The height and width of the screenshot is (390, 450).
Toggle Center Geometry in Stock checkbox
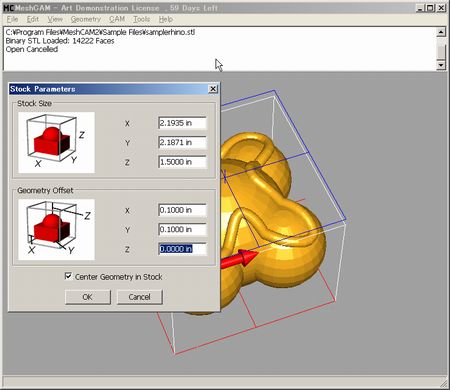point(68,276)
